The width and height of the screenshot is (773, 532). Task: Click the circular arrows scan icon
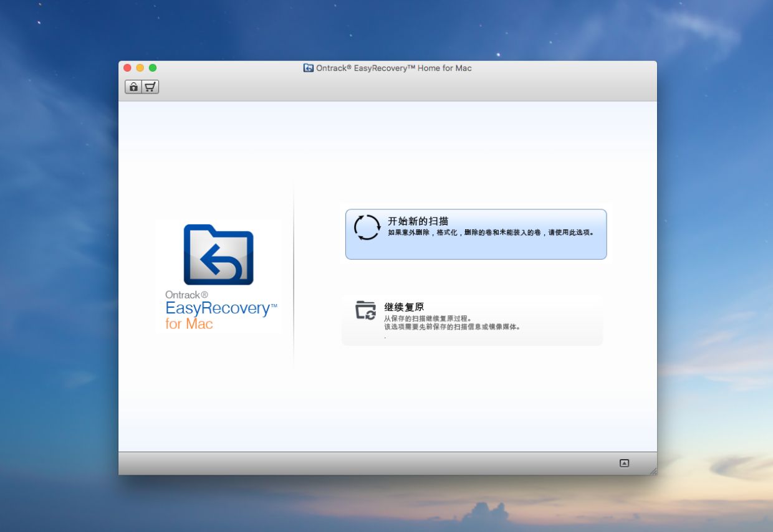(367, 227)
